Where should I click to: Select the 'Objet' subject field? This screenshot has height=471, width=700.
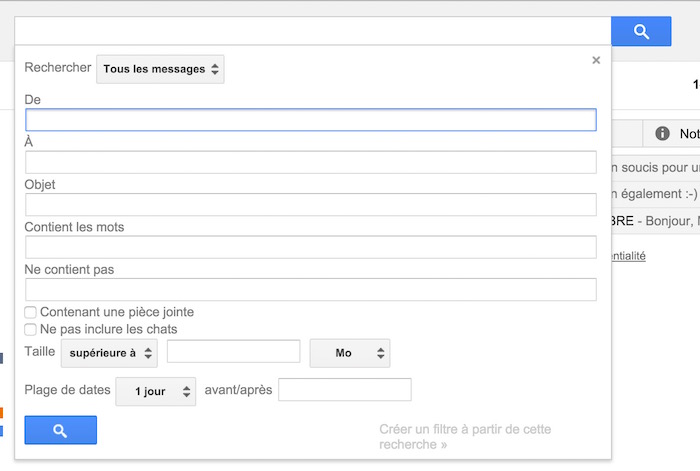311,205
